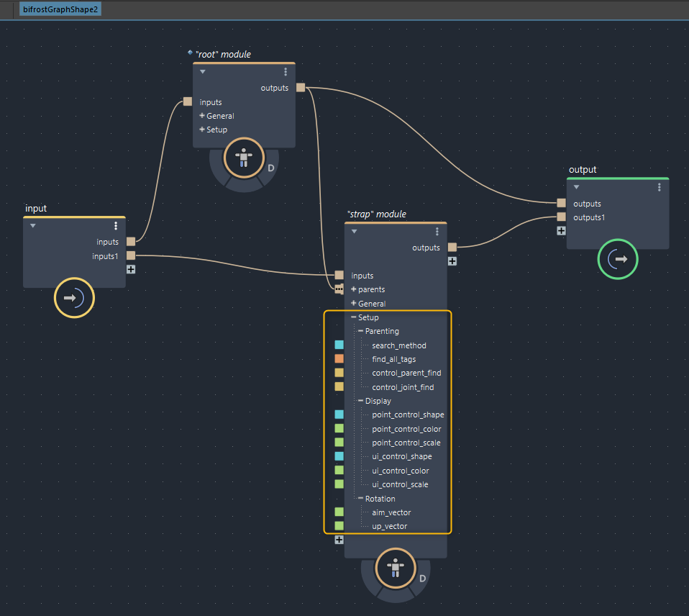
Task: Open the three-dot menu on root module
Action: pyautogui.click(x=286, y=72)
